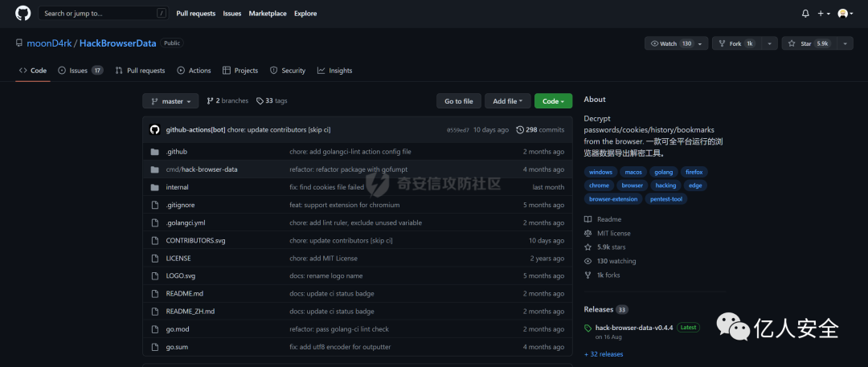This screenshot has height=367, width=868.
Task: Focus the Search or jump to field
Action: [102, 14]
